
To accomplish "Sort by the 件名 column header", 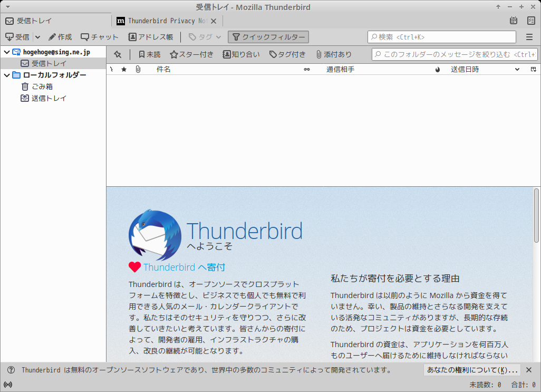I will coord(163,69).
